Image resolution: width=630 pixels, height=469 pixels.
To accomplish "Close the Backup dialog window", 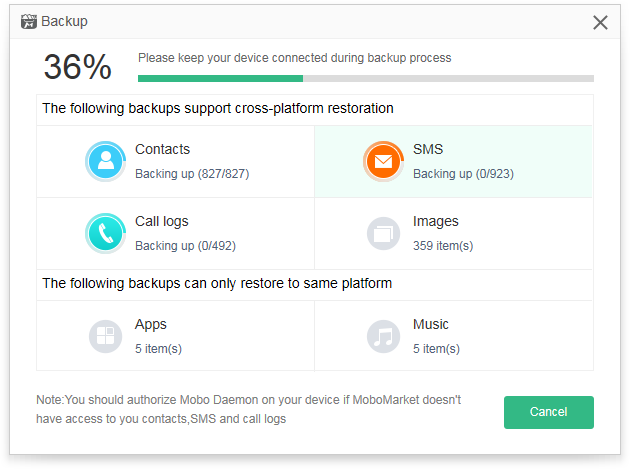I will (600, 23).
